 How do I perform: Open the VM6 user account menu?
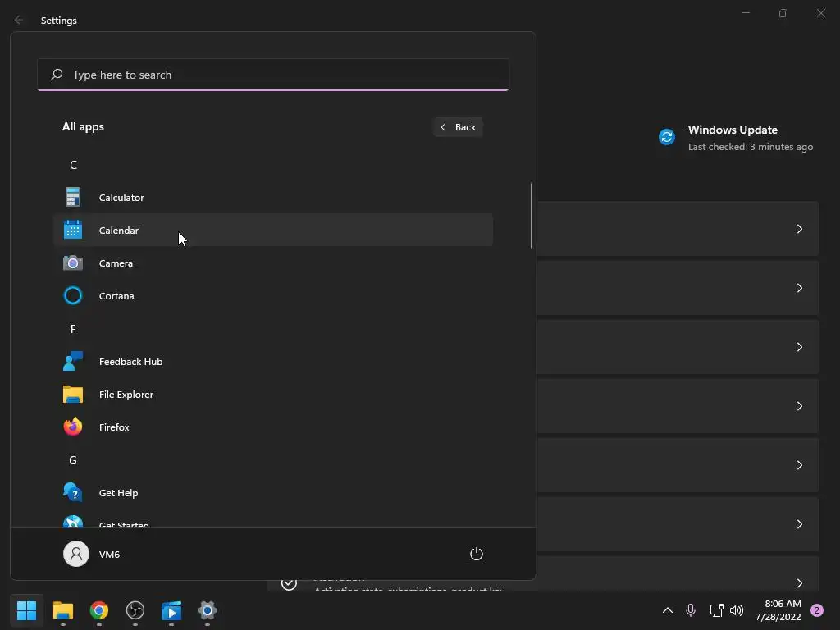click(92, 554)
